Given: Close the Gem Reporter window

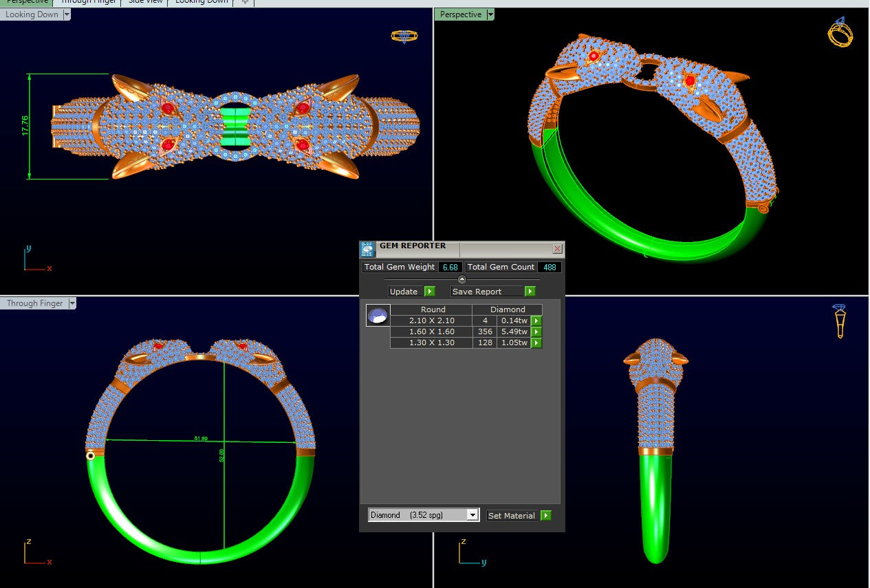Looking at the screenshot, I should 557,249.
